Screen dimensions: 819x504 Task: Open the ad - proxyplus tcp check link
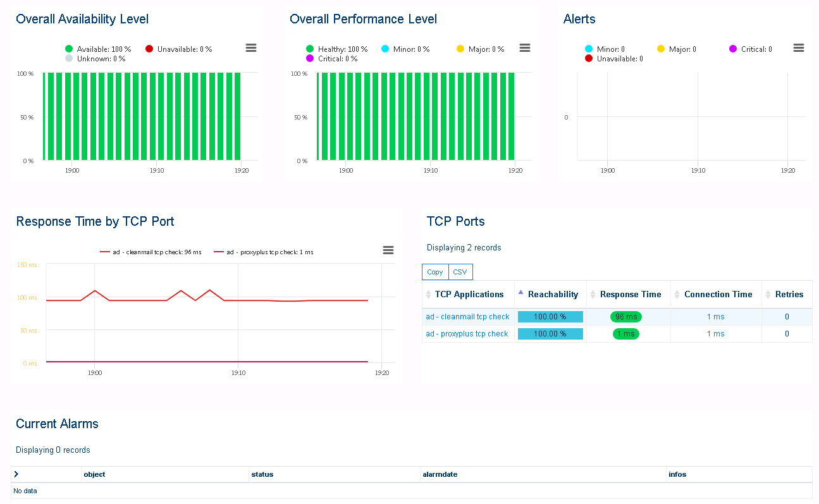pyautogui.click(x=467, y=333)
